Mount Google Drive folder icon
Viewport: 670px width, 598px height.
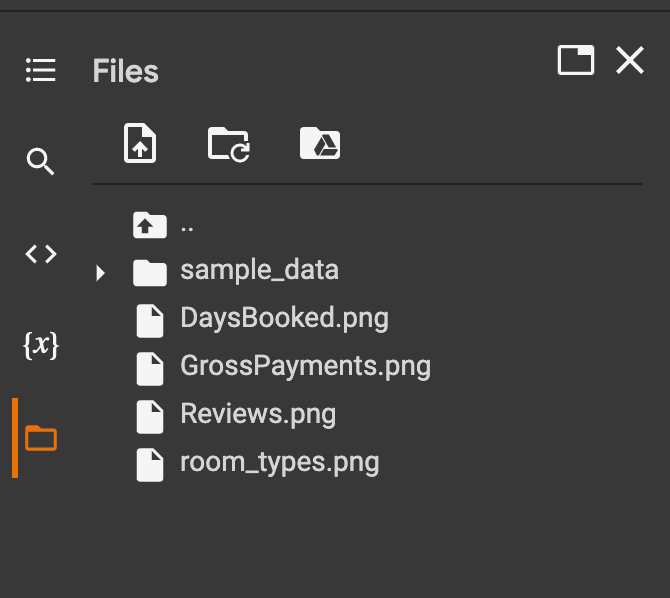(320, 143)
